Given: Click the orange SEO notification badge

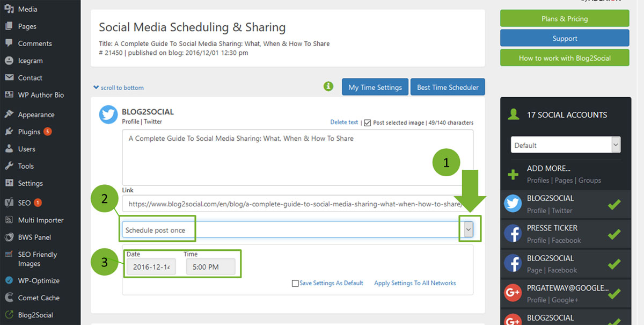Looking at the screenshot, I should tap(38, 203).
